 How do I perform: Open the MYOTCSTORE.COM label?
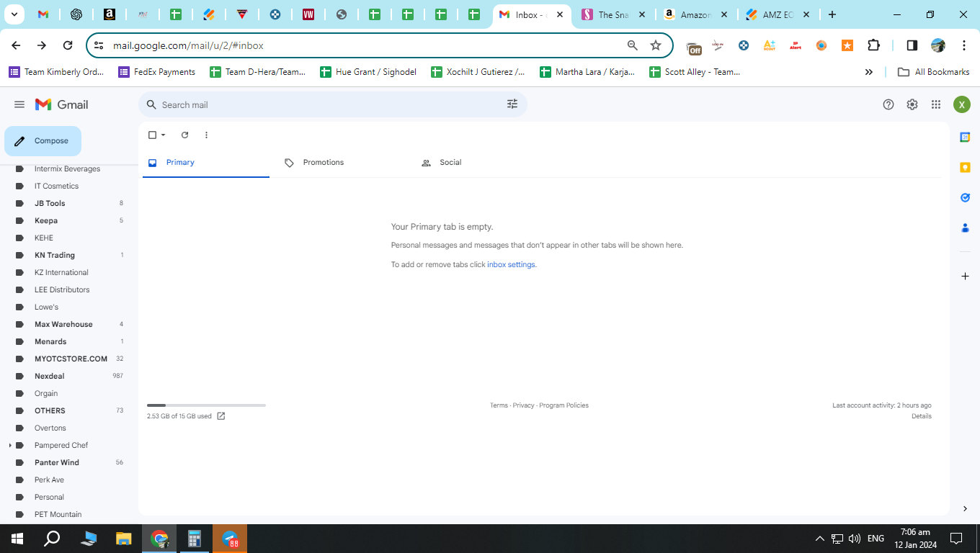[x=69, y=359]
